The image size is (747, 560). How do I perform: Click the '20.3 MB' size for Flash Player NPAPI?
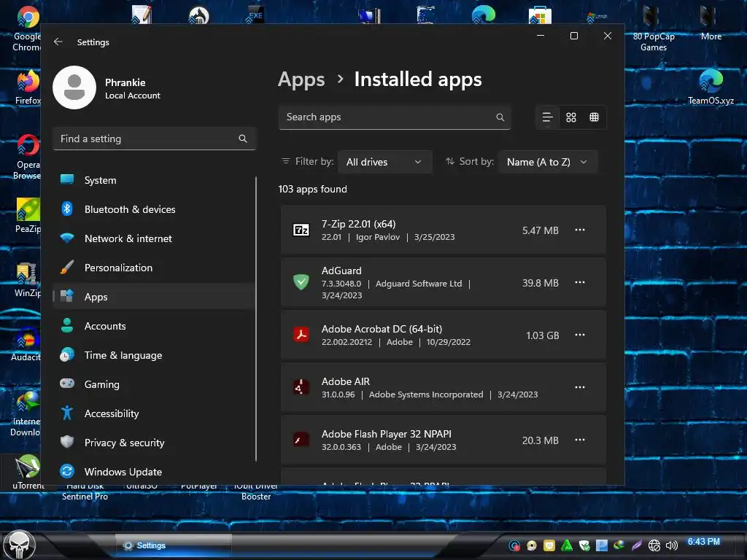coord(541,440)
